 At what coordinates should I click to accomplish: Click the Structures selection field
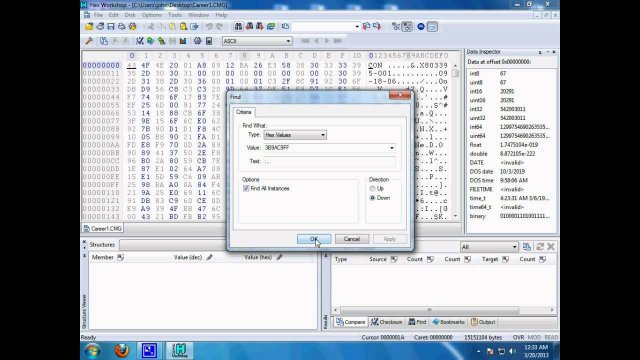(x=173, y=245)
